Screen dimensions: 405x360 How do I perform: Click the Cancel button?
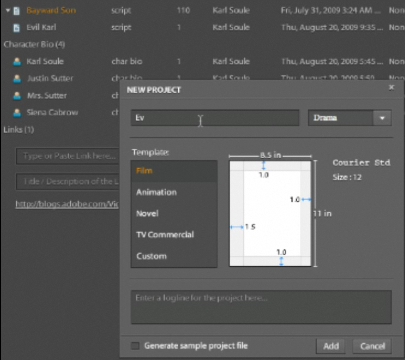coord(372,346)
